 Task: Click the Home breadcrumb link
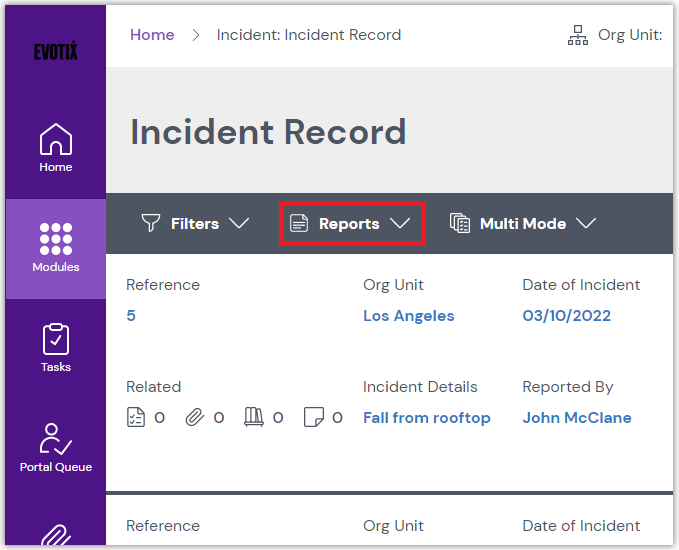(x=152, y=35)
